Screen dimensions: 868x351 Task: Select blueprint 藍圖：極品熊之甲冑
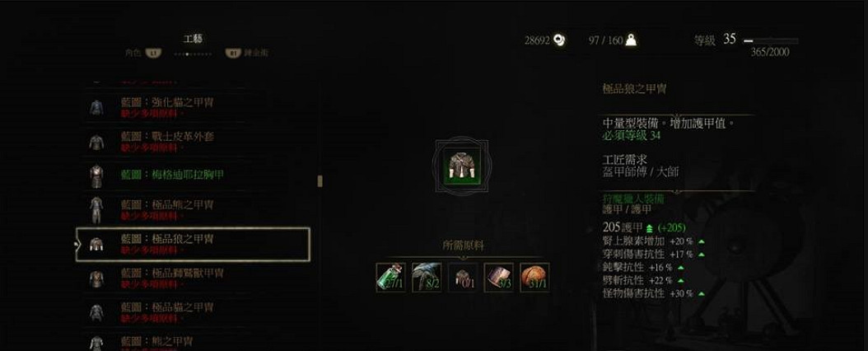[193, 210]
